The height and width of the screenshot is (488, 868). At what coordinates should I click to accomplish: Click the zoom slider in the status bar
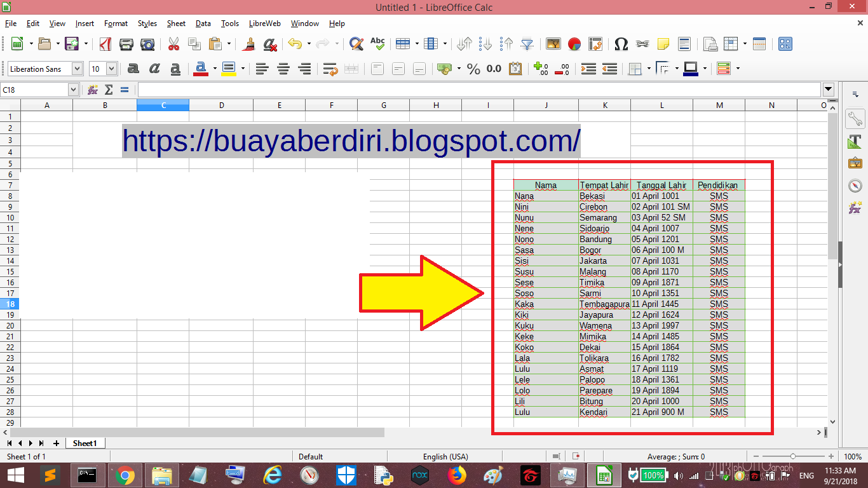793,456
